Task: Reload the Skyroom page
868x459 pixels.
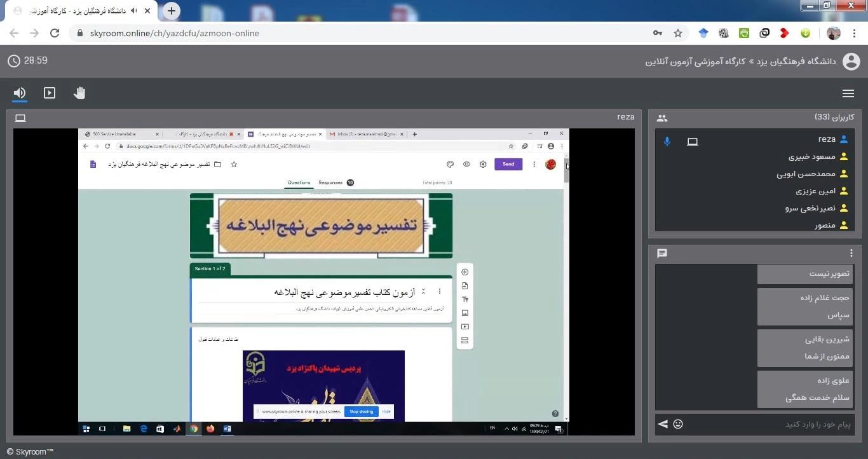Action: pyautogui.click(x=55, y=33)
